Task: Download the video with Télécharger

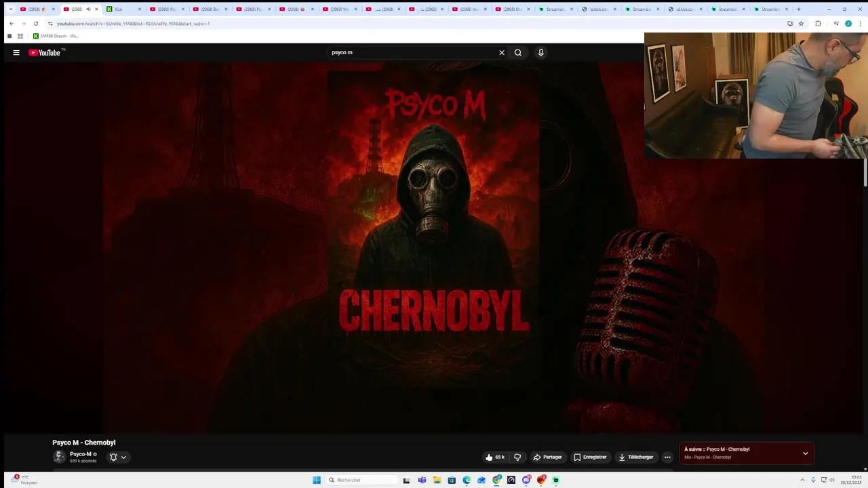Action: pos(635,457)
